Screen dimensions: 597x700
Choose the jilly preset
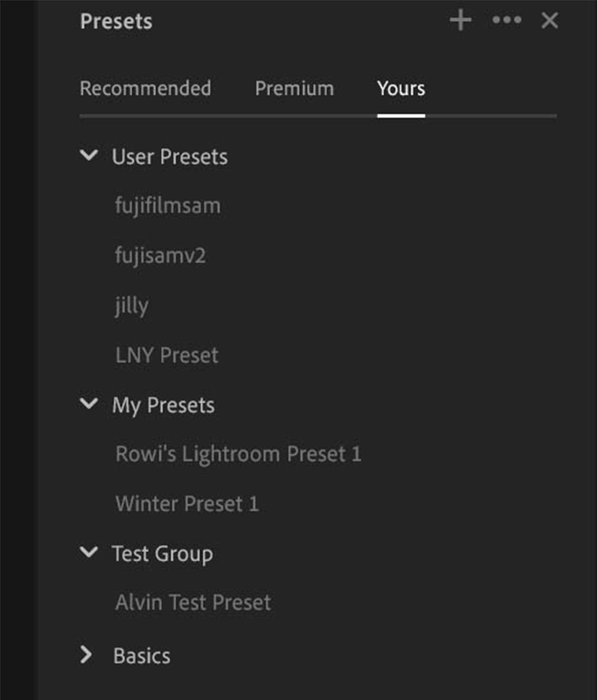pyautogui.click(x=131, y=306)
